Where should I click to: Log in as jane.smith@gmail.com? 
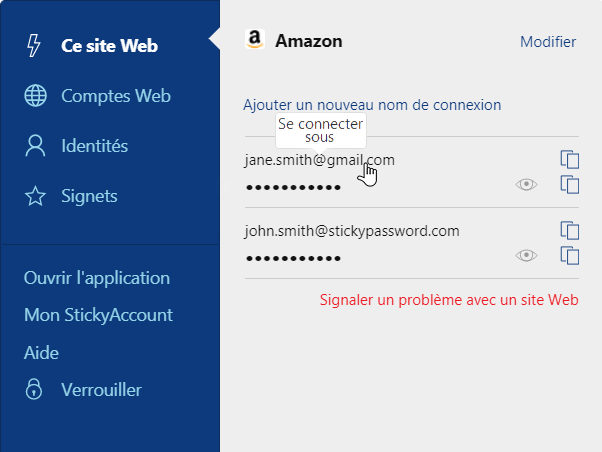click(x=319, y=160)
